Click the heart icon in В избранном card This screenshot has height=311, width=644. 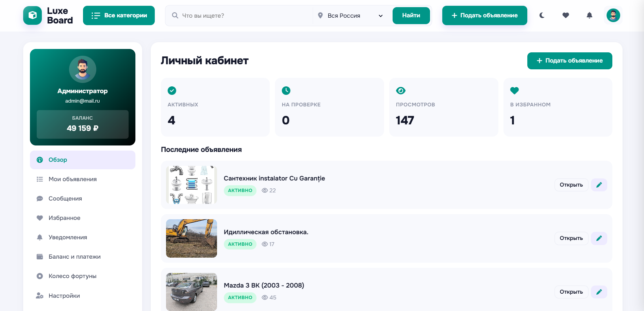pyautogui.click(x=514, y=90)
